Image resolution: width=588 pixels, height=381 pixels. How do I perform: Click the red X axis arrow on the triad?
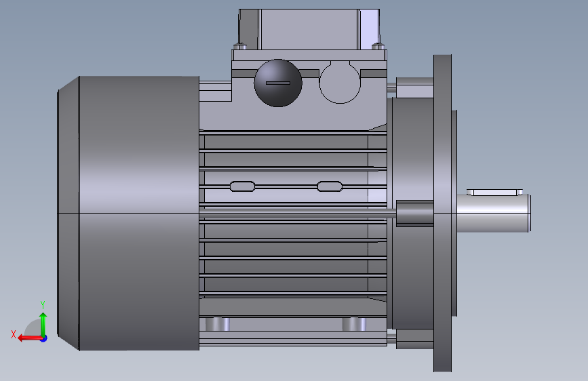coord(29,338)
